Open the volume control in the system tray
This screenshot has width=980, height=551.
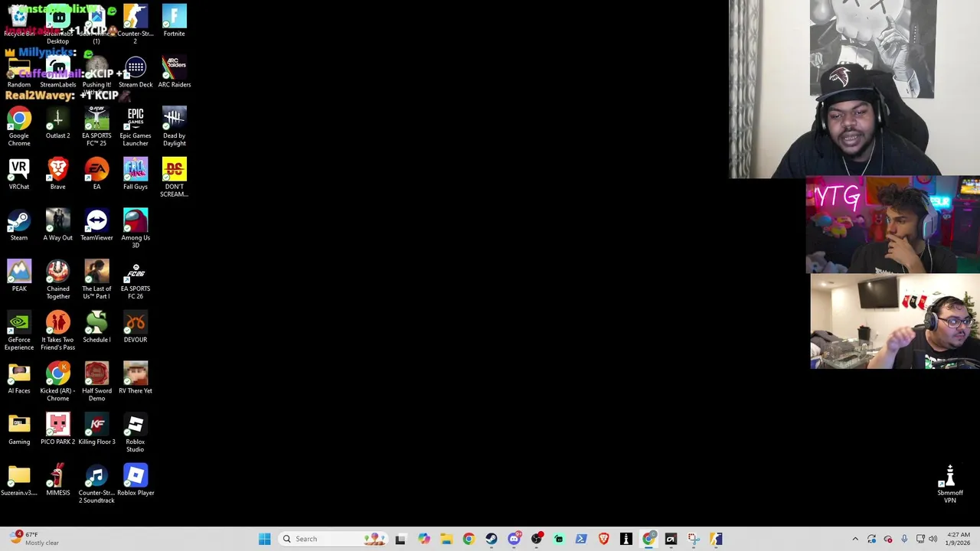(933, 539)
